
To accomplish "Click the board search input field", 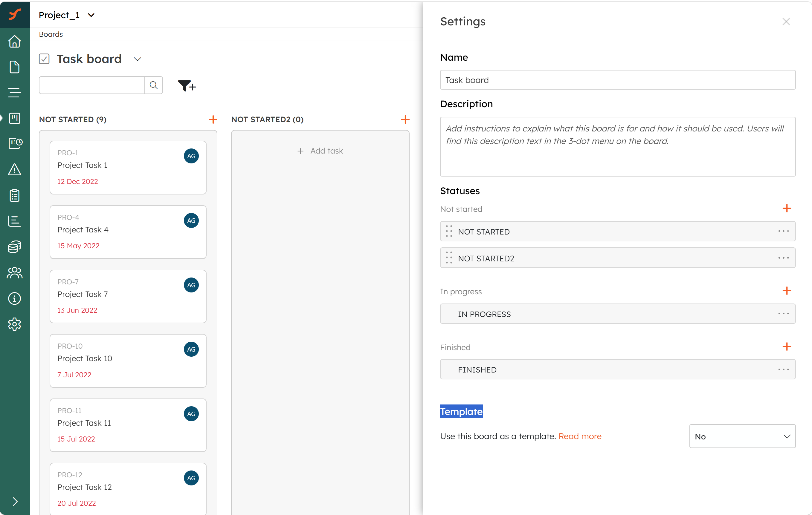I will coord(92,85).
